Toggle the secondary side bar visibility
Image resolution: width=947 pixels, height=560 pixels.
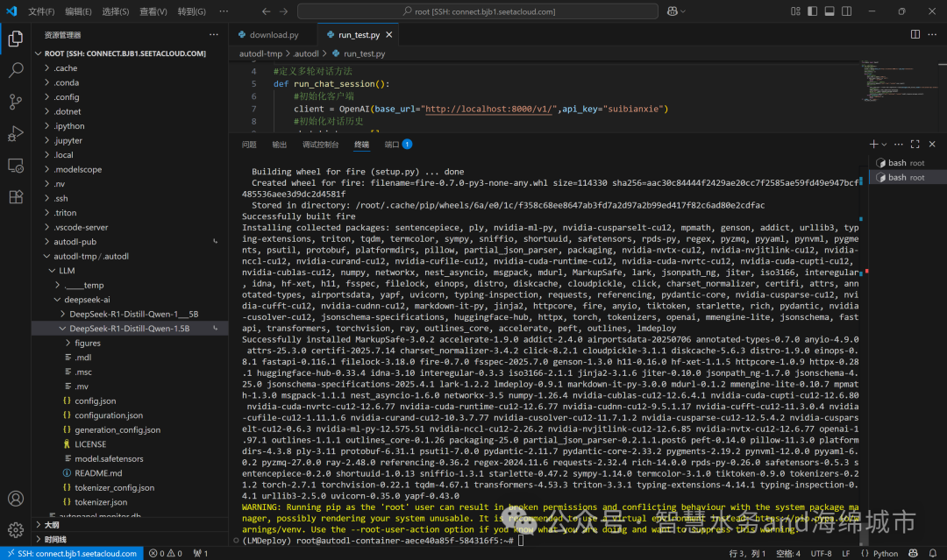pos(847,11)
